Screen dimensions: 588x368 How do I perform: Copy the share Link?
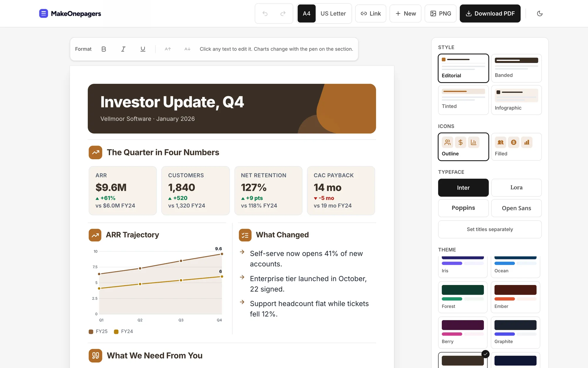point(370,14)
